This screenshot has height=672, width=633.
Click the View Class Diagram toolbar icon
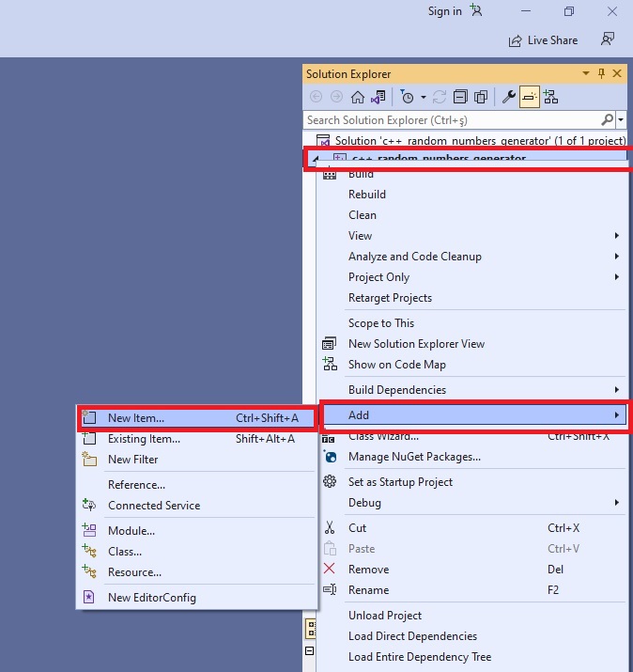click(550, 98)
